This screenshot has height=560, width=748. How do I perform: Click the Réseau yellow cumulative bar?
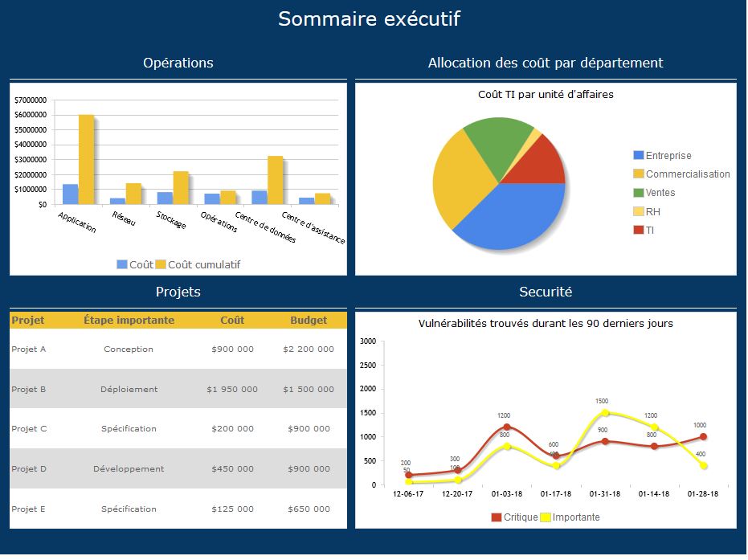pyautogui.click(x=133, y=194)
